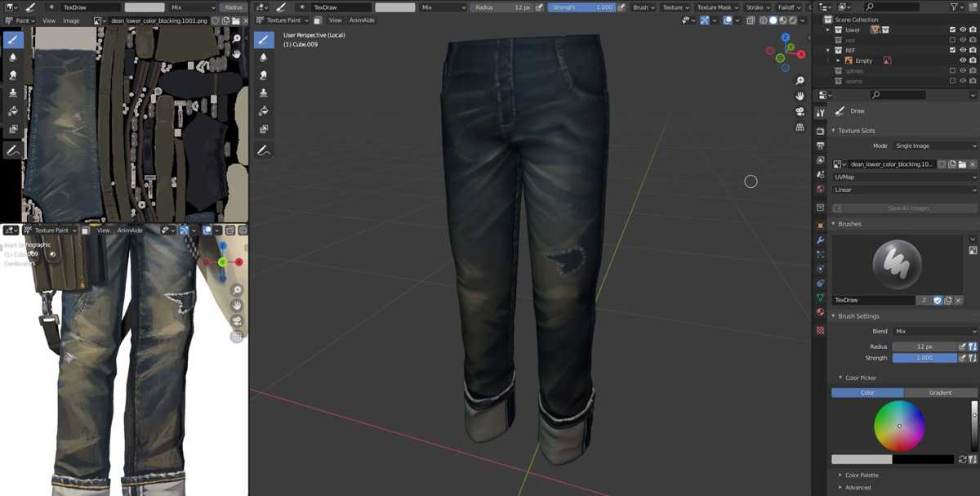Image resolution: width=980 pixels, height=496 pixels.
Task: Click the zoom magnifier icon in the image editor
Action: 237,38
